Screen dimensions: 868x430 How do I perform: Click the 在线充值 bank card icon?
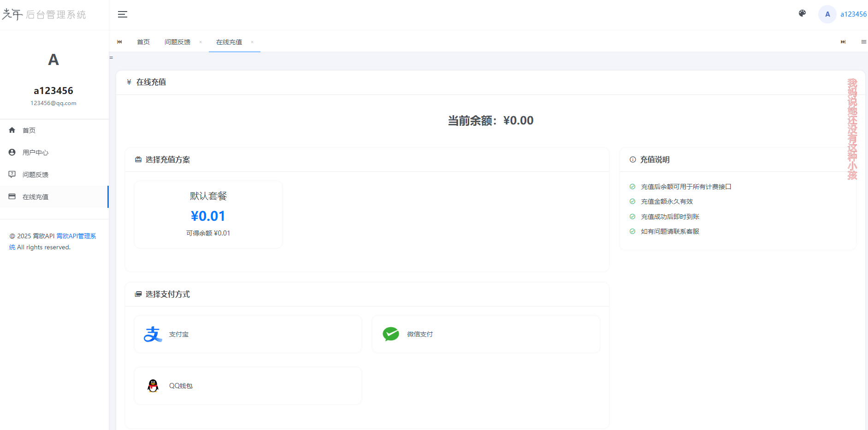tap(12, 196)
